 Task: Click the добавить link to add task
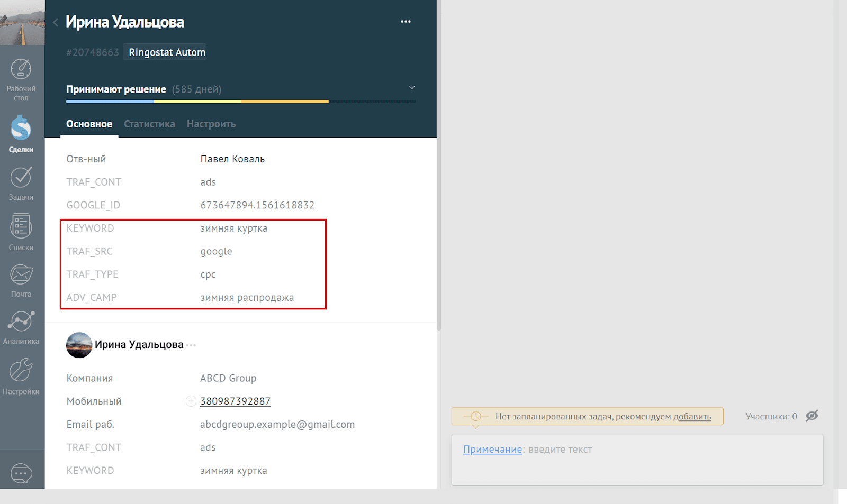click(x=692, y=417)
